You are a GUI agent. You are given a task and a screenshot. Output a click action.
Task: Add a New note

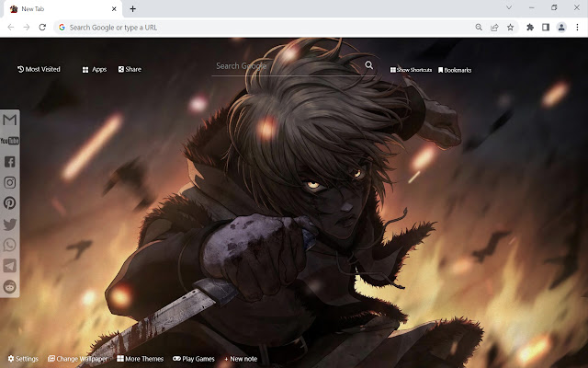(241, 359)
